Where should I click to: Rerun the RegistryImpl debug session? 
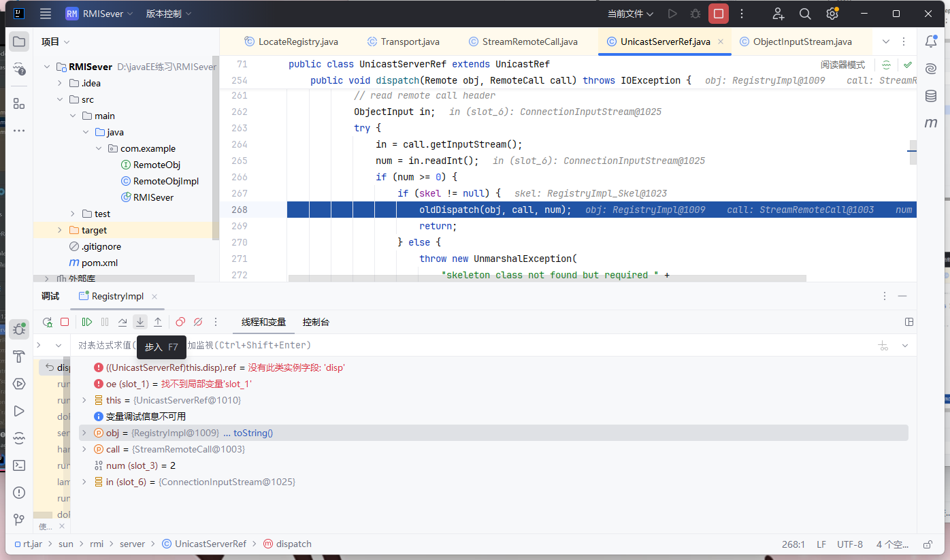click(47, 322)
